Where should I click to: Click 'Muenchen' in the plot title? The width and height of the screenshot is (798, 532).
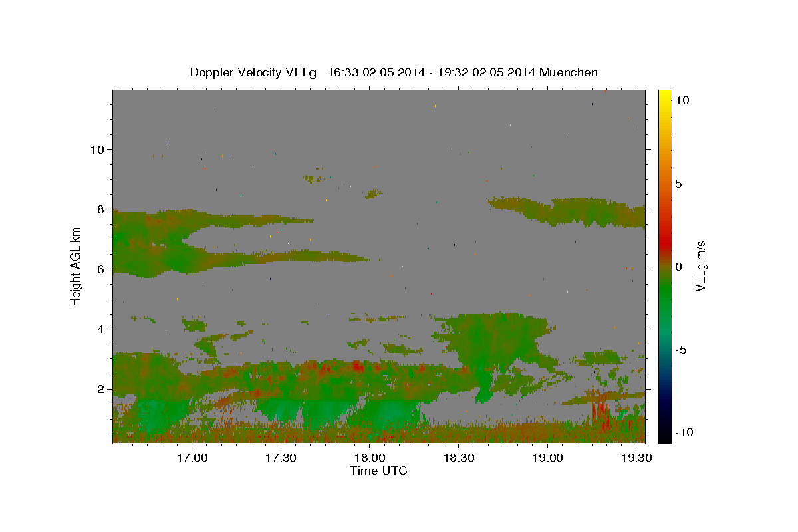point(569,72)
